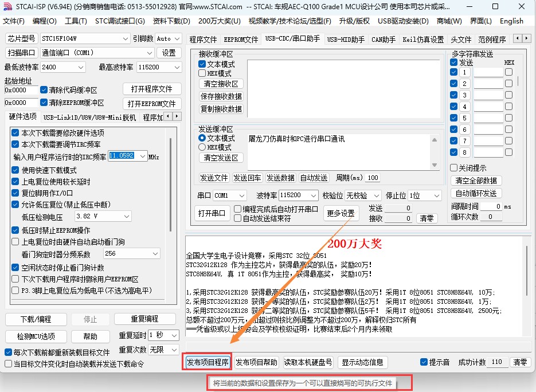
Task: Enable 关闭提示 checkbox
Action: tap(453, 168)
